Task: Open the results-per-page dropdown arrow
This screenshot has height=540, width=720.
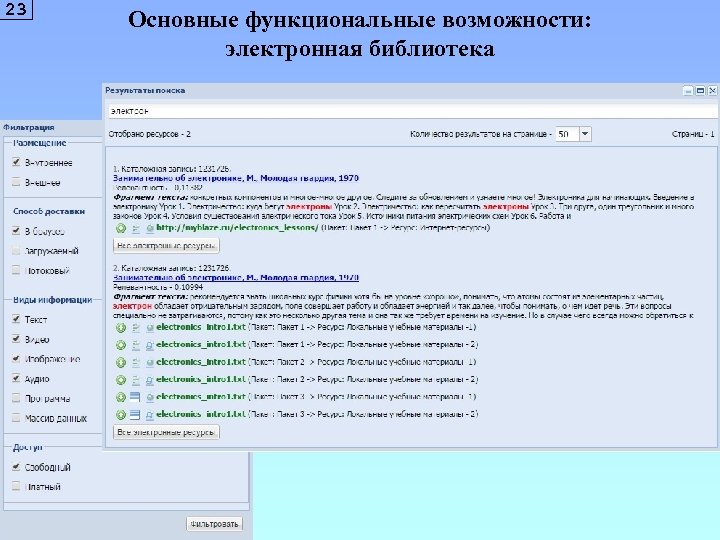Action: pyautogui.click(x=585, y=134)
